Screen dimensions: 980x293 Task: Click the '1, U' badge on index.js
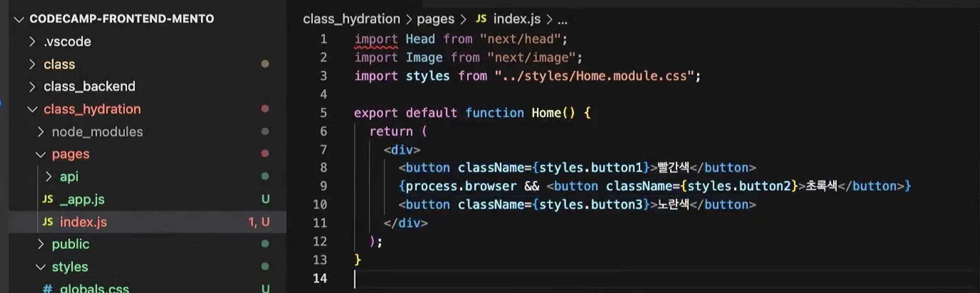[x=259, y=222]
